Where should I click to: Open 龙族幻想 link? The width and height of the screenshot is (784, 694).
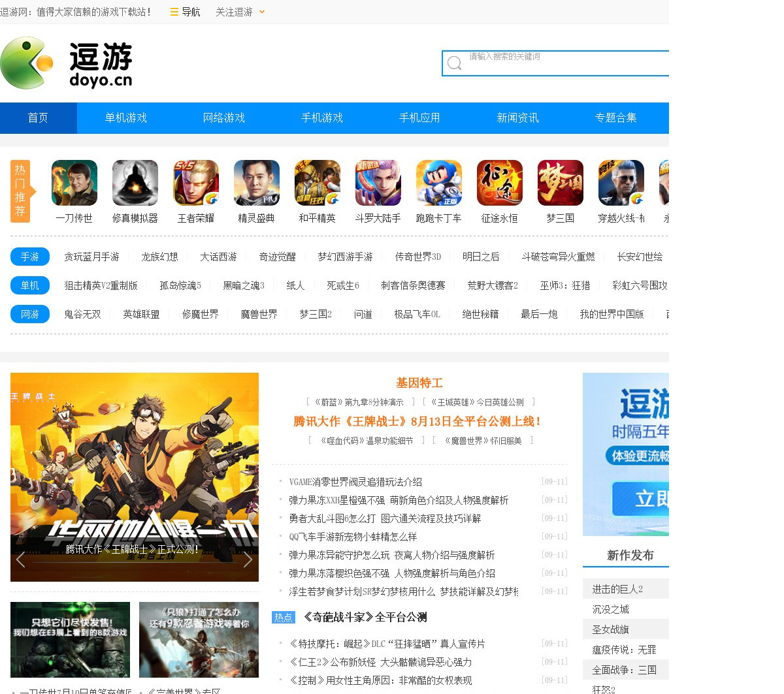(159, 257)
